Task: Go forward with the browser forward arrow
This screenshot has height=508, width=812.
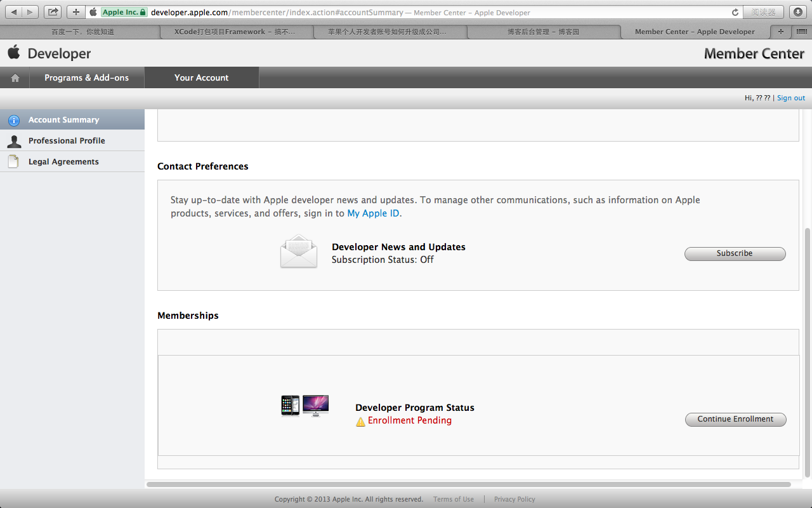Action: point(30,12)
